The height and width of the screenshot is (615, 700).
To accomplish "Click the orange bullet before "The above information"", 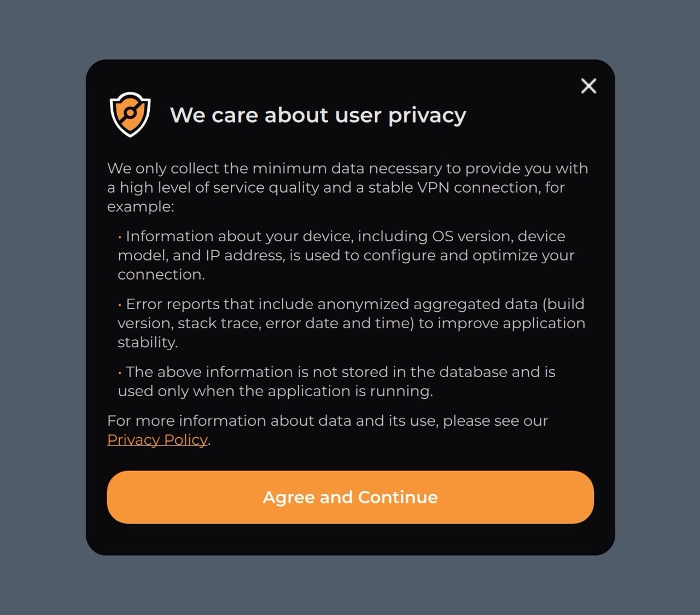I will point(120,373).
